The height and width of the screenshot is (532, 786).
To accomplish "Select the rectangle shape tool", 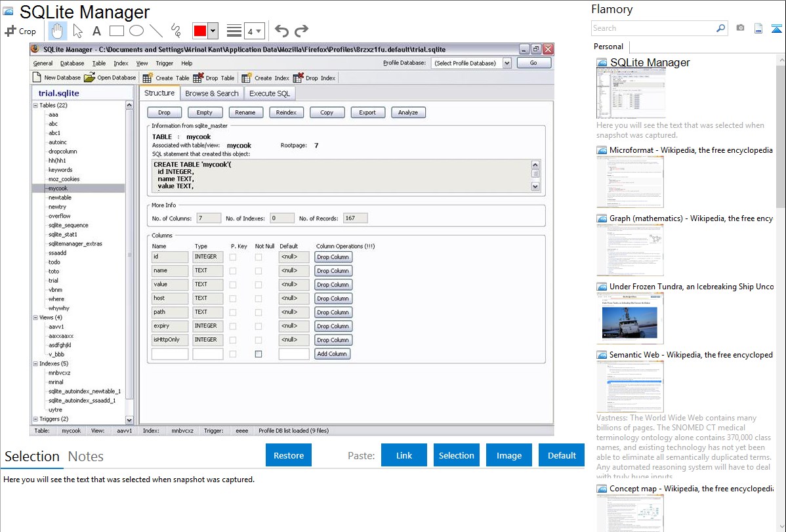I will tap(116, 31).
